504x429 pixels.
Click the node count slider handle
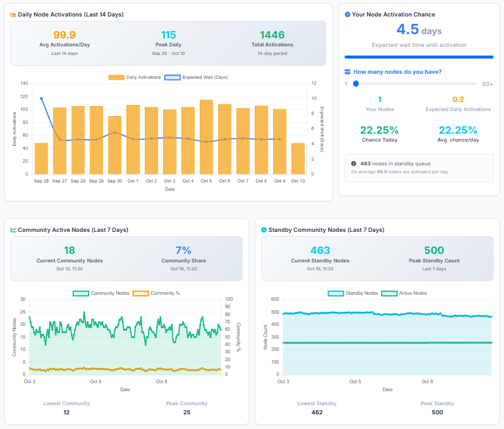[x=356, y=84]
